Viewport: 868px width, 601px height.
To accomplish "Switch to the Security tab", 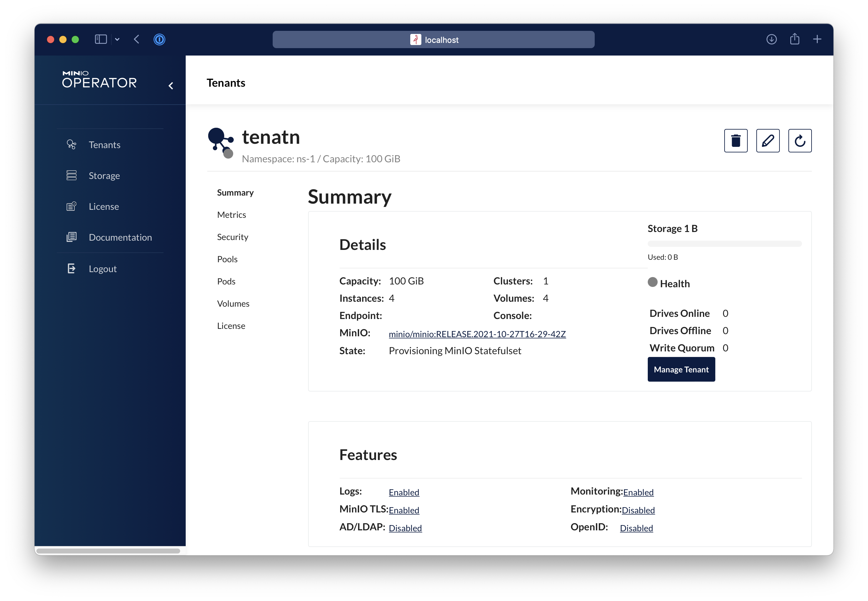I will tap(232, 237).
